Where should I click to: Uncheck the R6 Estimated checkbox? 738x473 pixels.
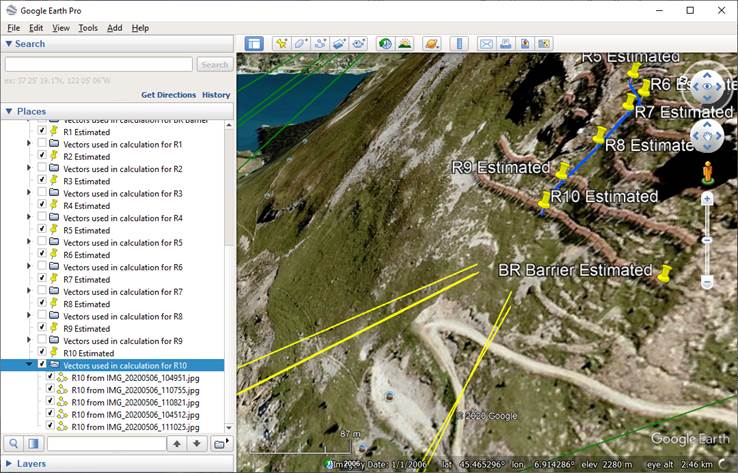[42, 253]
